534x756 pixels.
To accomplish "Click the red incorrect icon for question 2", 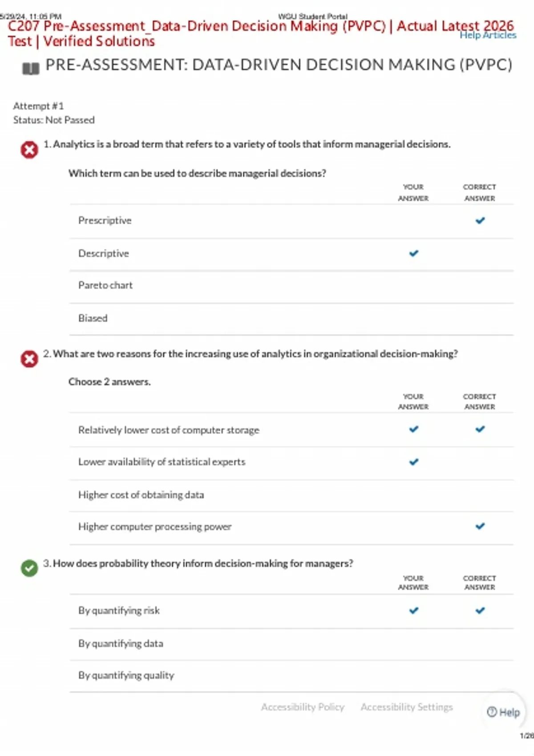I will coord(29,359).
